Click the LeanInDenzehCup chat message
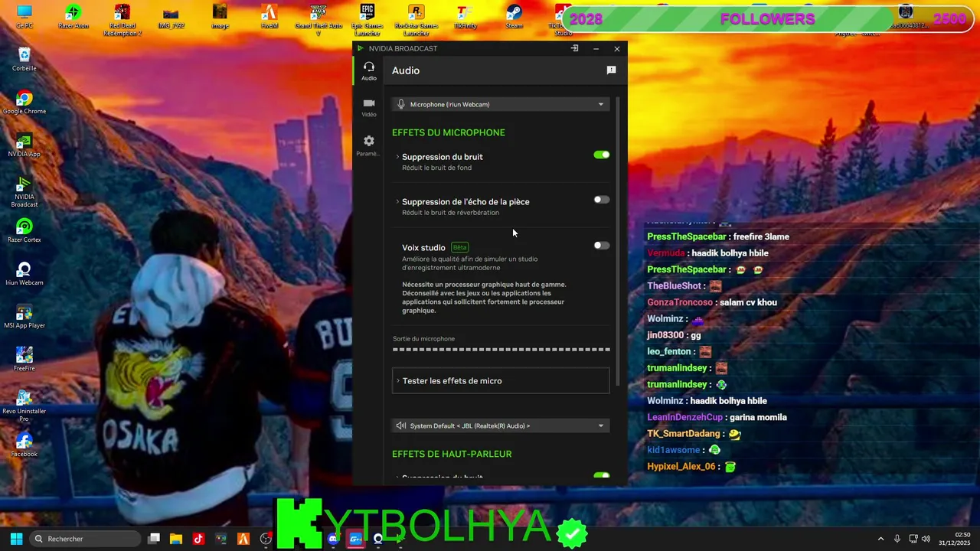The width and height of the screenshot is (980, 551). (717, 417)
